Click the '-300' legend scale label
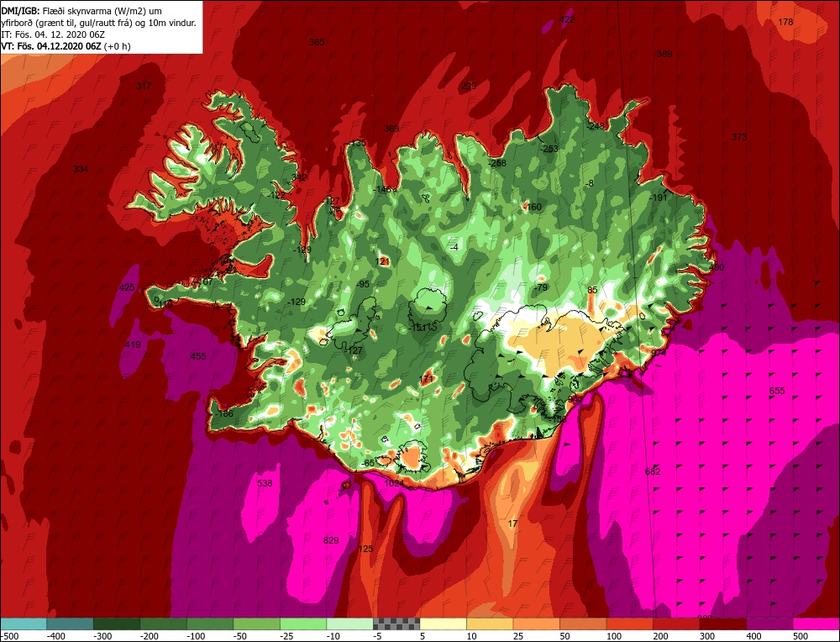 [x=102, y=636]
